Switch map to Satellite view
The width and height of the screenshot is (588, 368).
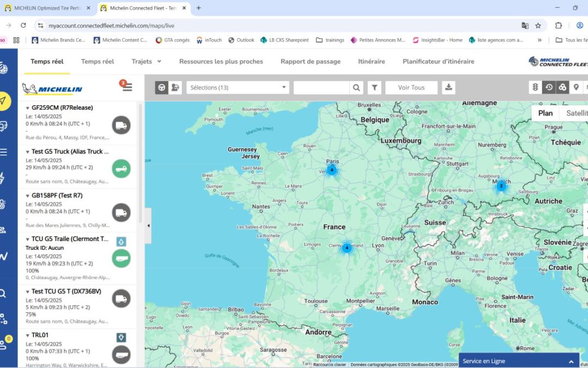click(574, 113)
